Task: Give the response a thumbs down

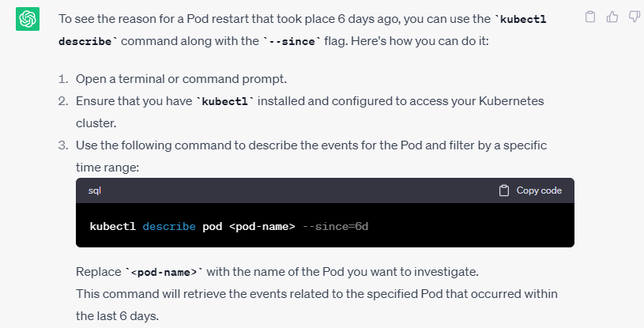Action: pyautogui.click(x=635, y=17)
